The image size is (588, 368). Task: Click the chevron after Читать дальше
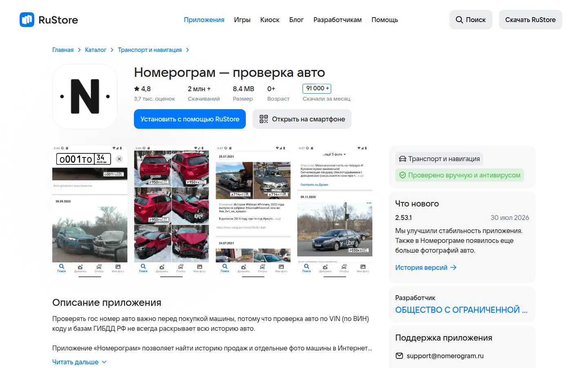104,362
